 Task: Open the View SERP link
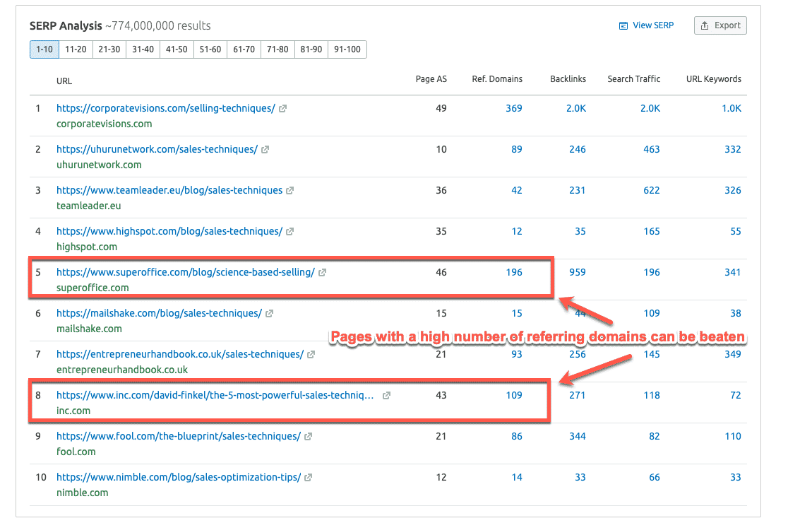pyautogui.click(x=646, y=25)
